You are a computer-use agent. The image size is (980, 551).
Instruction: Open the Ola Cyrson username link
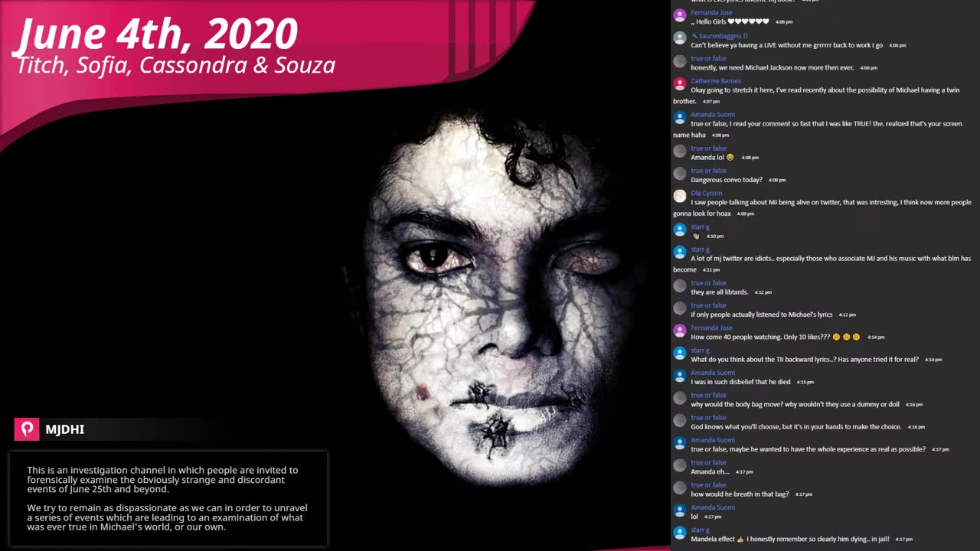(x=706, y=193)
